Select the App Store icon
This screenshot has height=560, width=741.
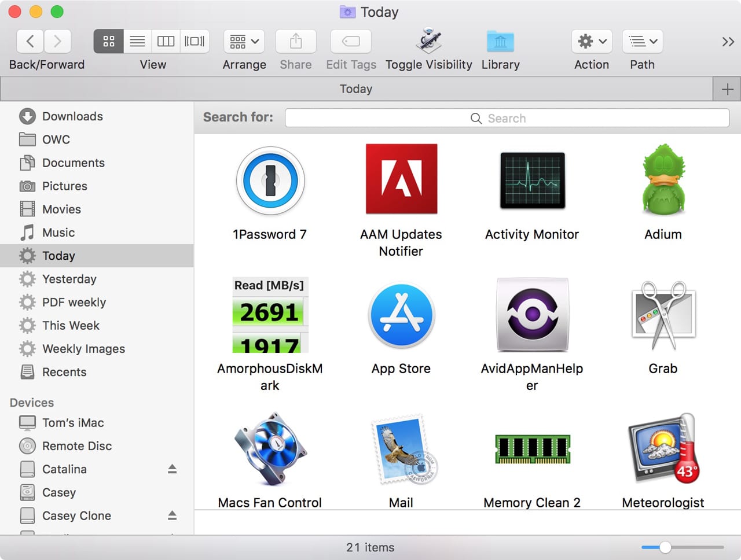coord(401,315)
